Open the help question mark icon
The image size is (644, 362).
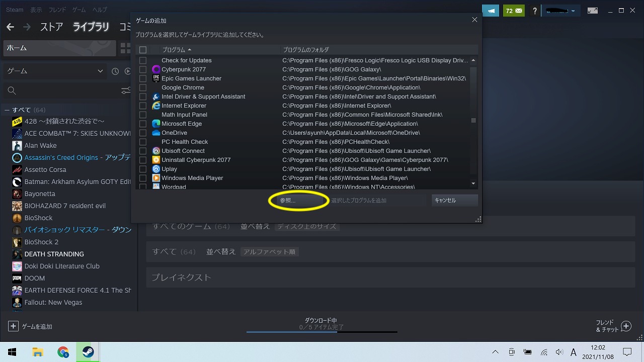coord(535,11)
